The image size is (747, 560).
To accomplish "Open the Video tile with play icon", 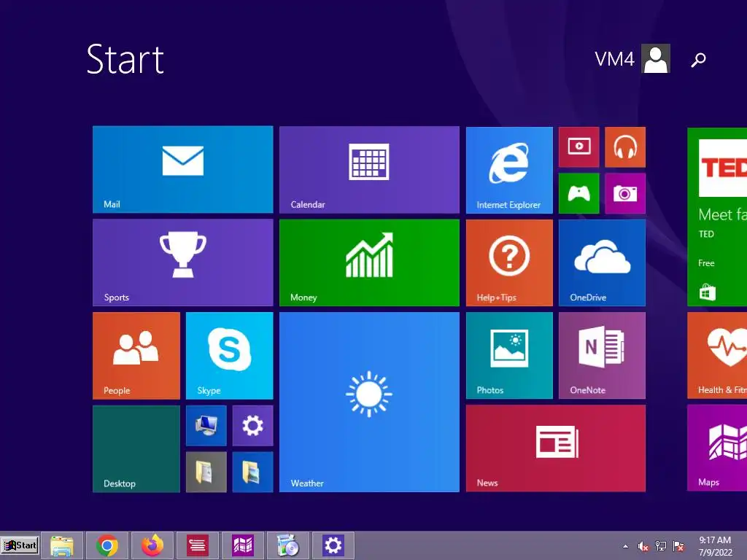I will [578, 147].
